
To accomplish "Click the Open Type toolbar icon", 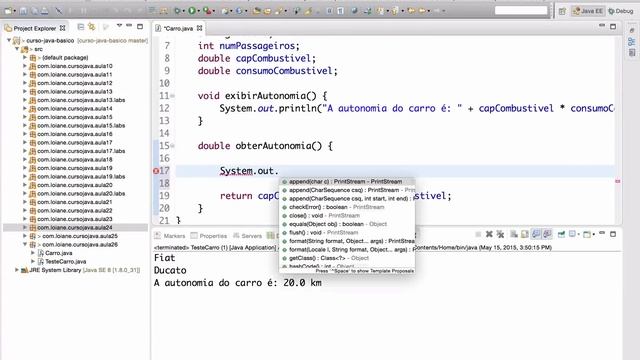I will [x=256, y=11].
